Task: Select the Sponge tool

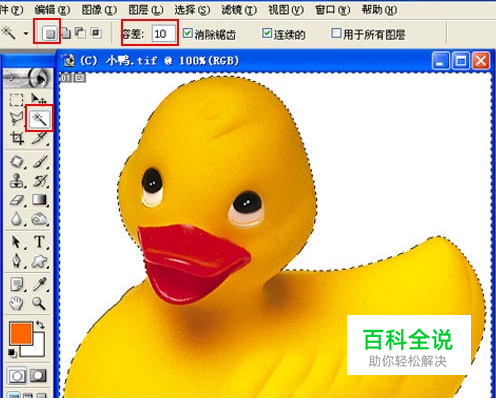Action: pyautogui.click(x=40, y=219)
